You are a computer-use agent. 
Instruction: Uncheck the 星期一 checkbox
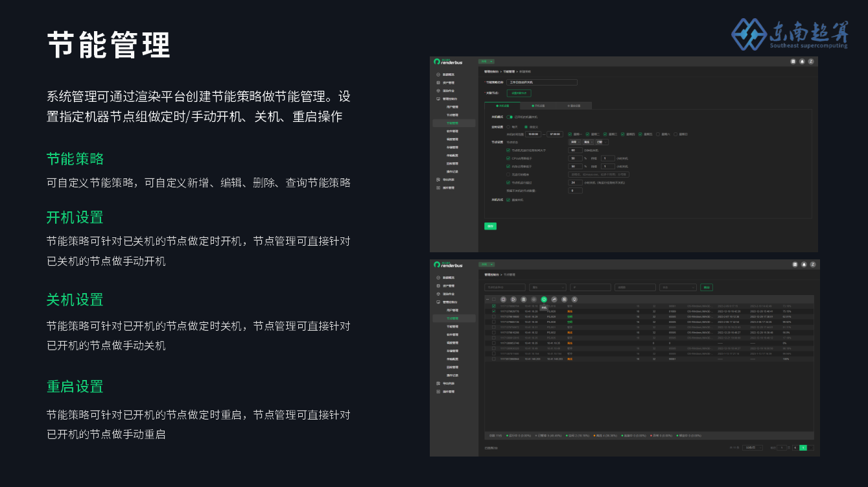point(570,134)
